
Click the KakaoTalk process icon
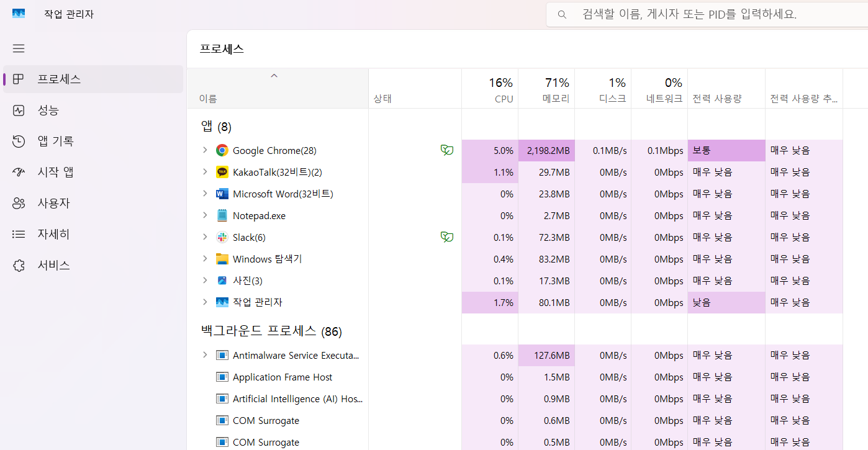tap(222, 172)
